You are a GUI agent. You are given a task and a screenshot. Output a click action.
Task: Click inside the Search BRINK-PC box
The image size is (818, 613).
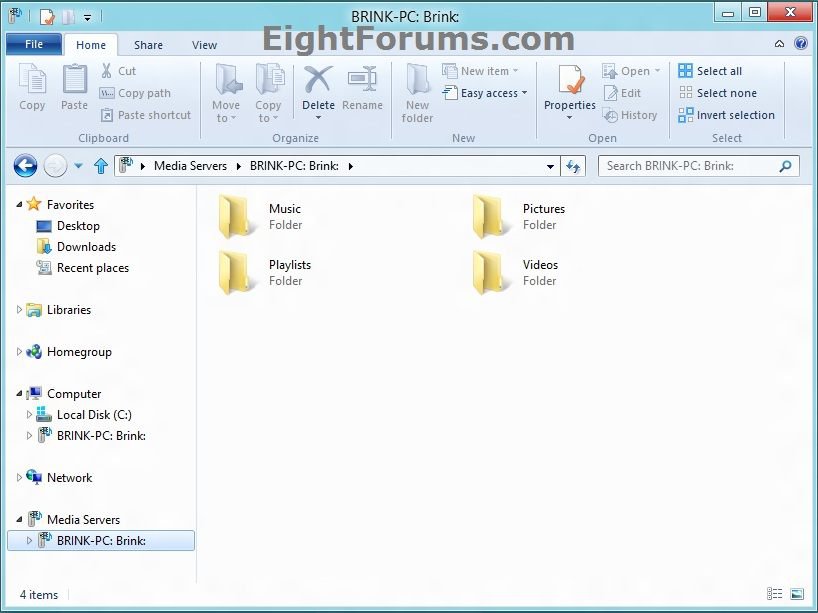click(690, 166)
